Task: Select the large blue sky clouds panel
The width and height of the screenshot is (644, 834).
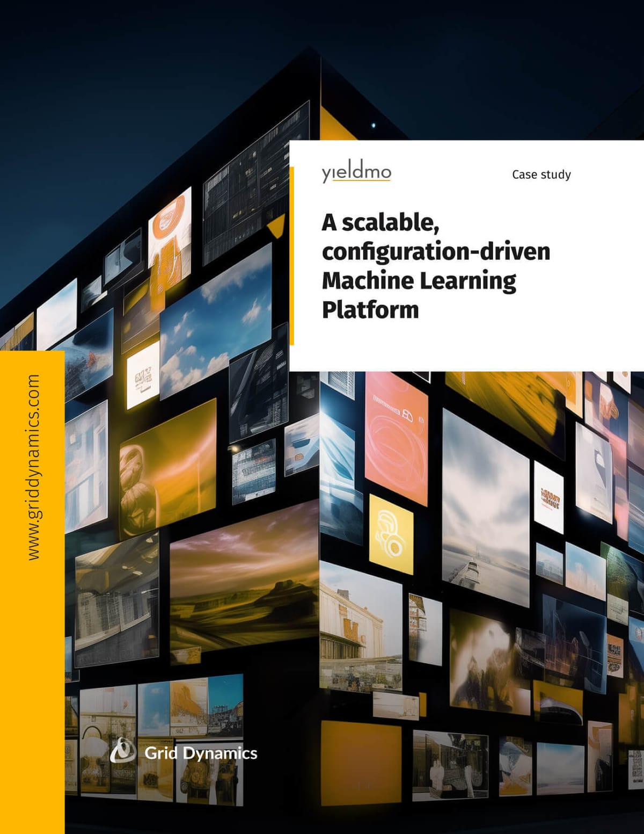Action: (216, 320)
